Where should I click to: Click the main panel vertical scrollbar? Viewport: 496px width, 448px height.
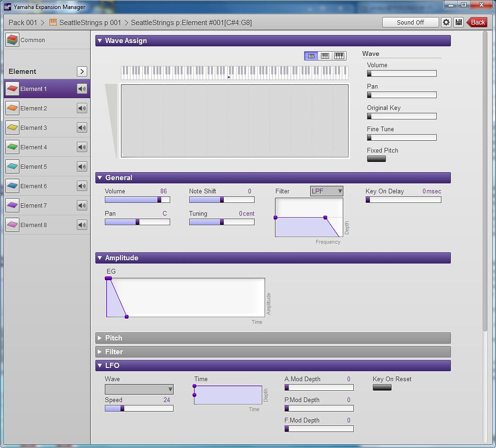485,181
